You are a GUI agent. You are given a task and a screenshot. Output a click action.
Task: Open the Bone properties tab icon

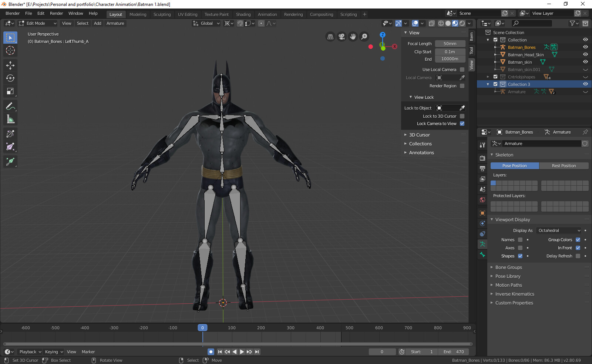482,255
